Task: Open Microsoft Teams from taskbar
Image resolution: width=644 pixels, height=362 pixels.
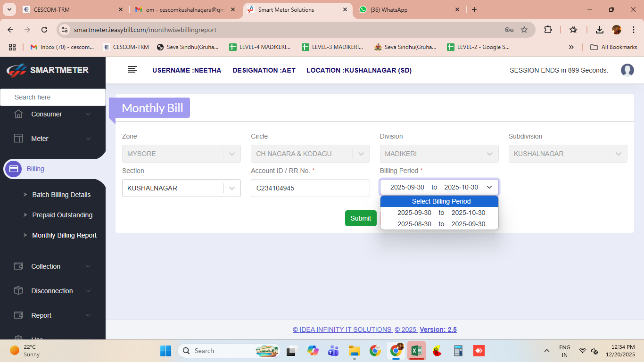Action: 333,351
